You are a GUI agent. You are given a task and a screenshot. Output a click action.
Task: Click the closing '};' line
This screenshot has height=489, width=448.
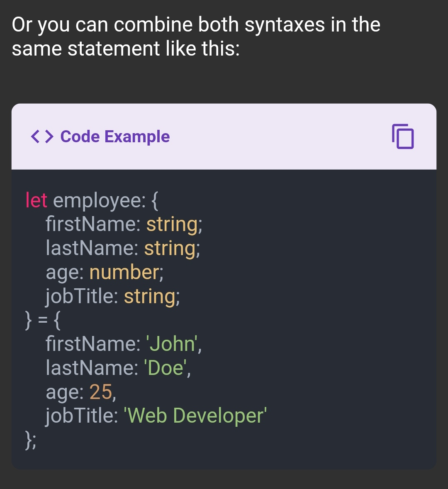pyautogui.click(x=31, y=440)
